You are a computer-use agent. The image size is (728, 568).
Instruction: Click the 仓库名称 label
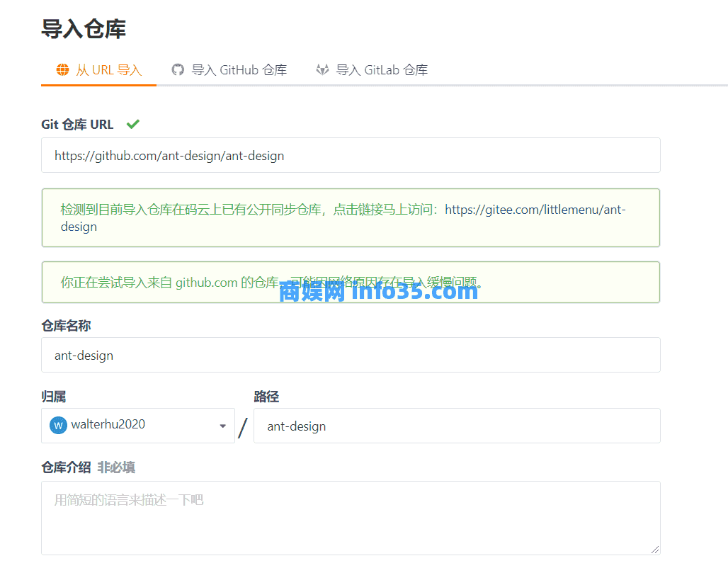66,326
